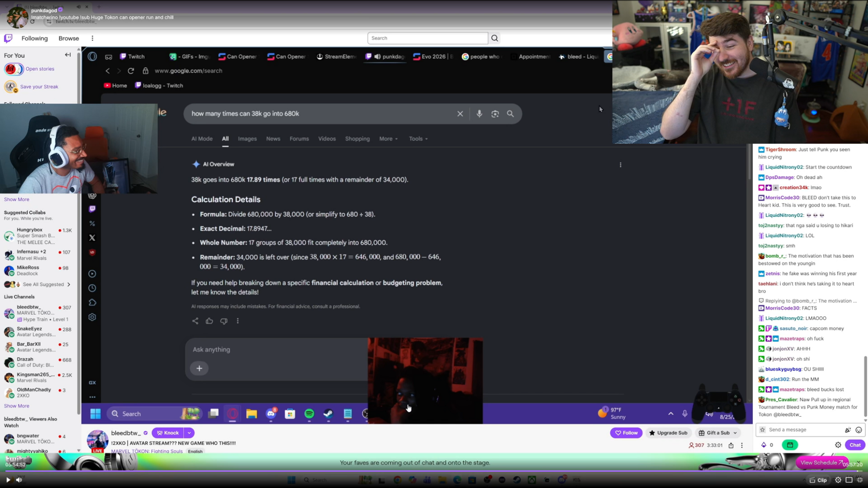Expand the More search filters dropdown

(x=388, y=139)
